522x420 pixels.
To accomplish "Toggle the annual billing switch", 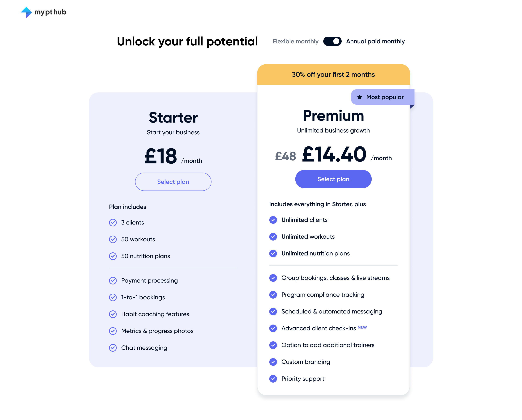I will [x=332, y=41].
